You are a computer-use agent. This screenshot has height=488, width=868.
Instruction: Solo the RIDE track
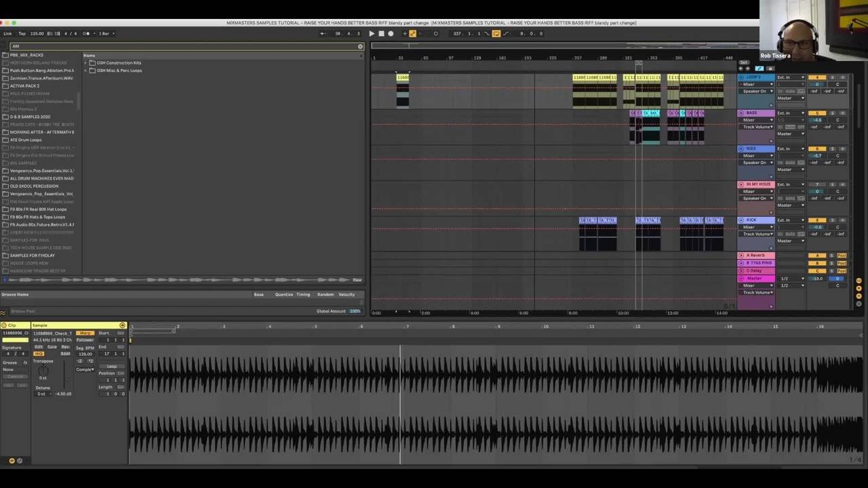[833, 148]
